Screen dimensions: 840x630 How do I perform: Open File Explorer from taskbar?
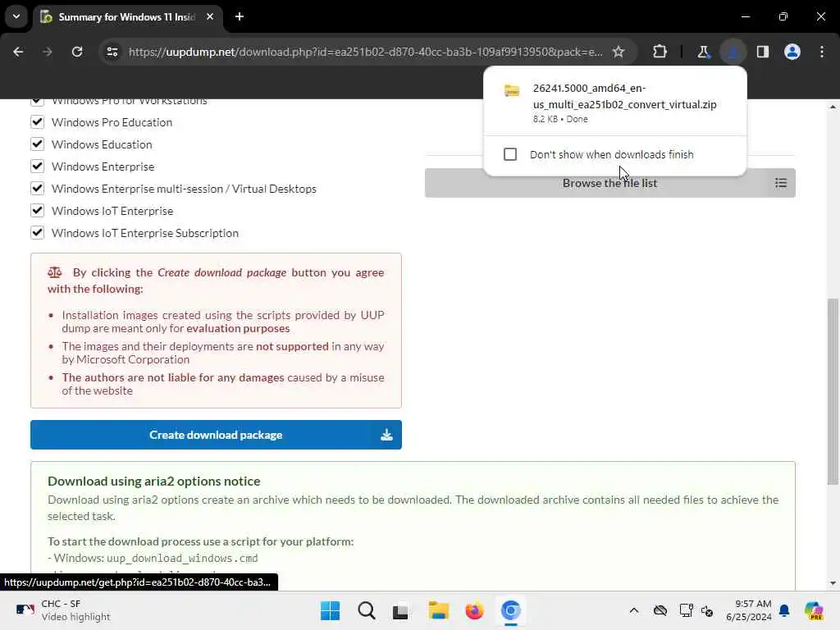(x=438, y=610)
